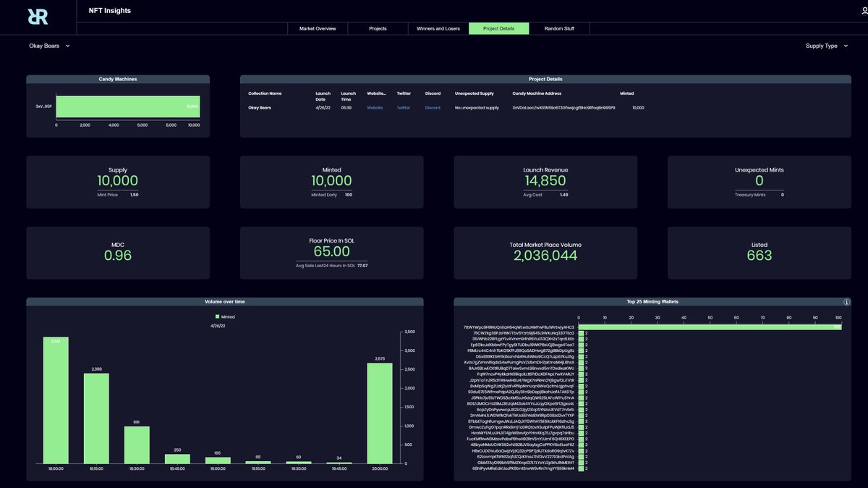
Task: Open the Twitter link for Okay Bears
Action: pyautogui.click(x=403, y=108)
